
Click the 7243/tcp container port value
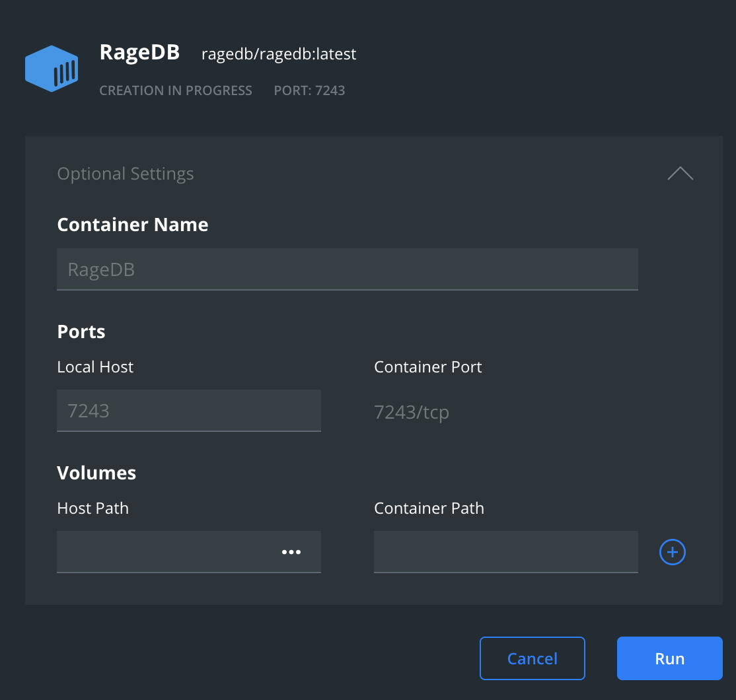coord(412,413)
